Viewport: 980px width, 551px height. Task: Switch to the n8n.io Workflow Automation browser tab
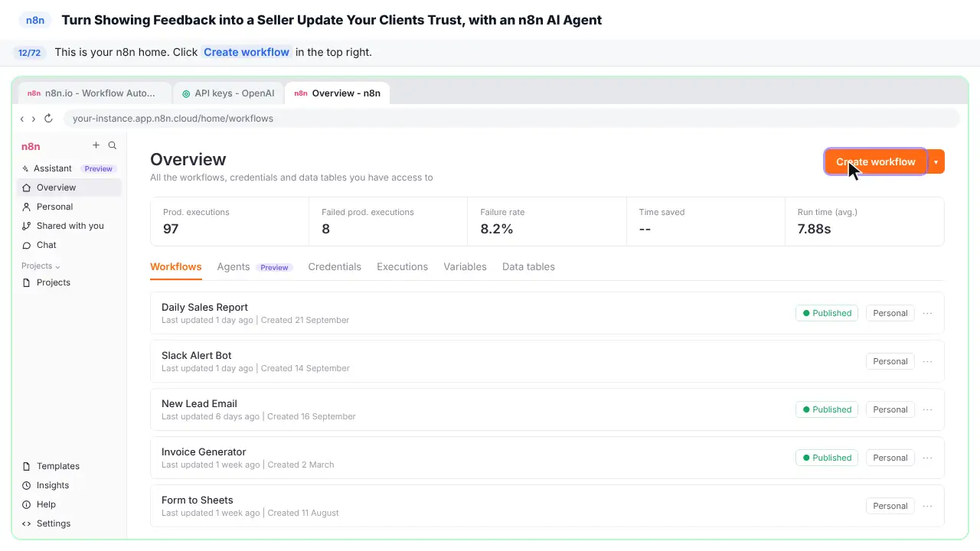[x=96, y=93]
